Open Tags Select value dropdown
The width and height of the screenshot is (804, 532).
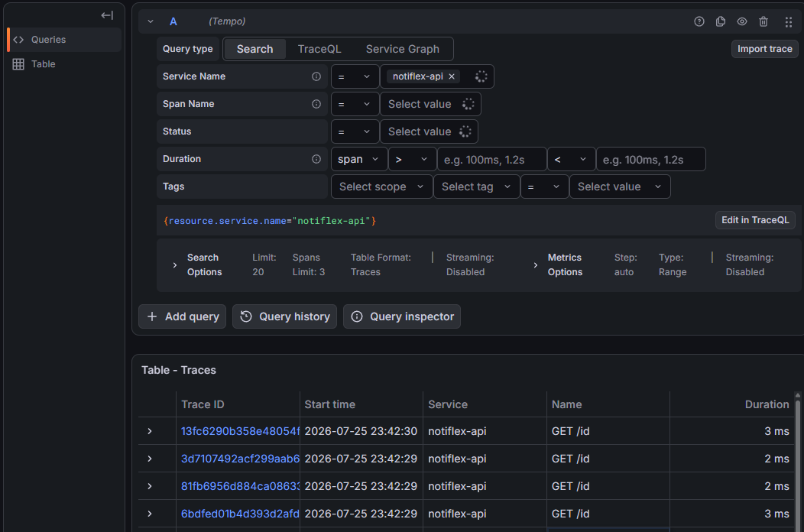tap(620, 187)
